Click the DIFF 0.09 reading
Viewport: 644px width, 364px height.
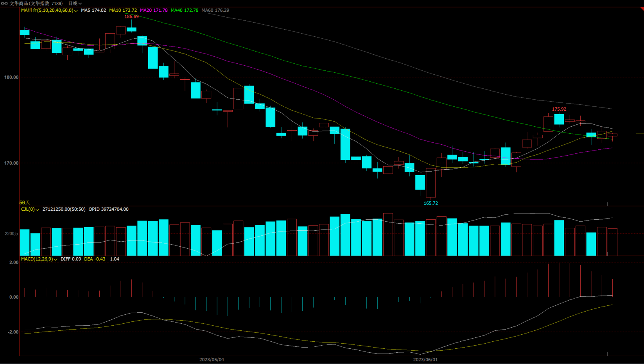tap(71, 259)
